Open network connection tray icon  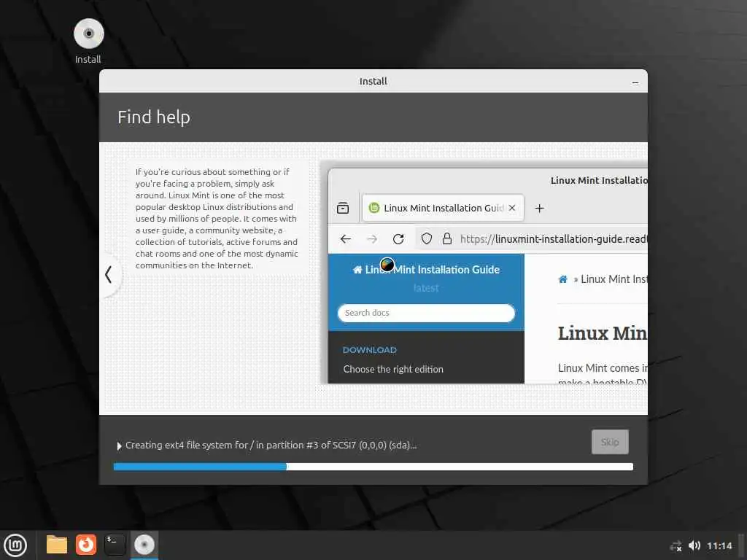click(676, 546)
